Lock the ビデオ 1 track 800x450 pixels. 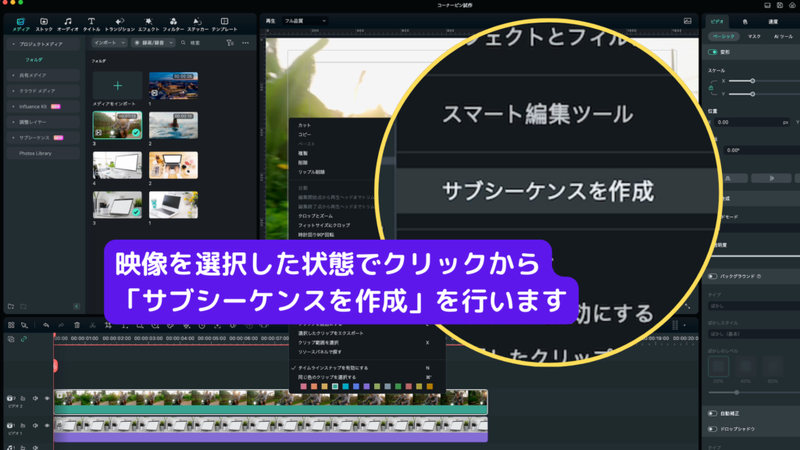(x=23, y=425)
